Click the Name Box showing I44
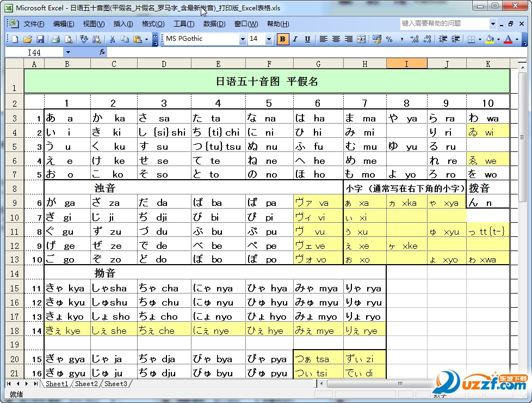 [x=34, y=52]
